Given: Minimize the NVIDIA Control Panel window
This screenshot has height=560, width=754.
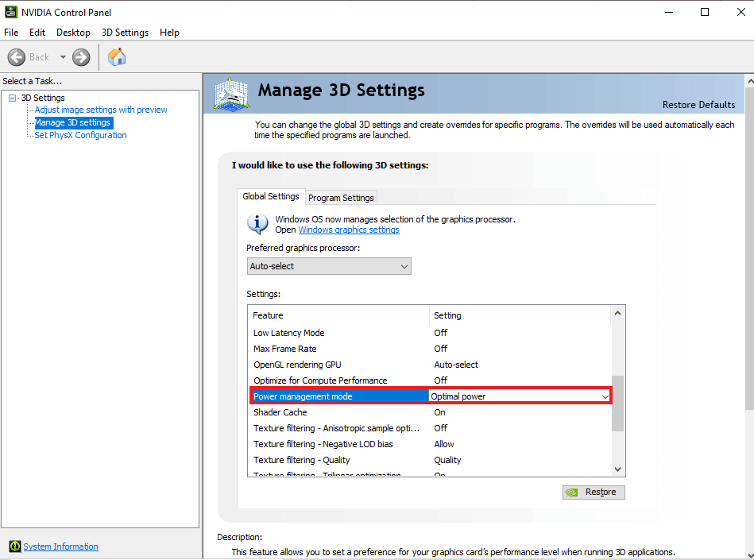Looking at the screenshot, I should [669, 12].
